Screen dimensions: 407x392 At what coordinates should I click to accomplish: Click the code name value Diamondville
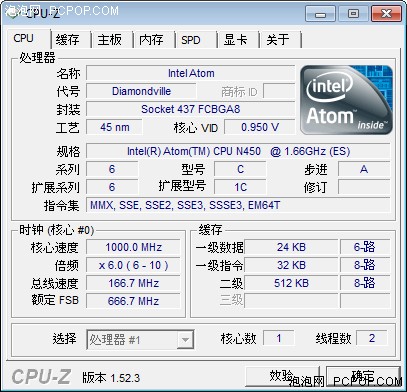coord(141,91)
